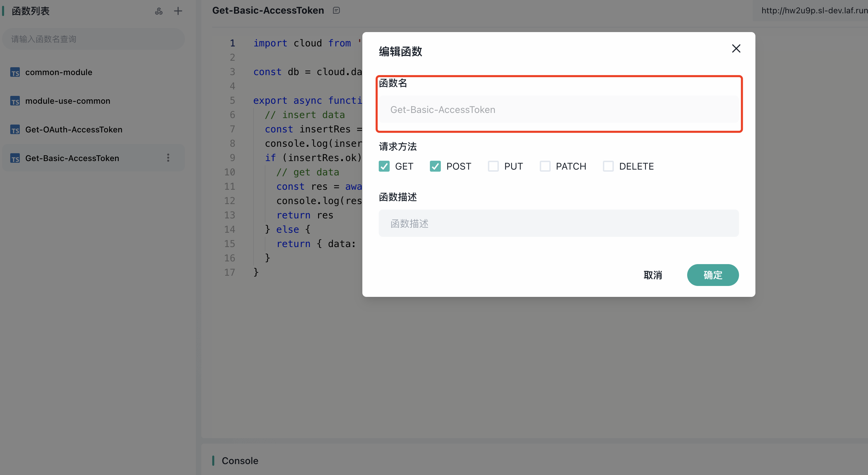Click the TS icon beside common-module
The height and width of the screenshot is (475, 868).
pos(15,72)
